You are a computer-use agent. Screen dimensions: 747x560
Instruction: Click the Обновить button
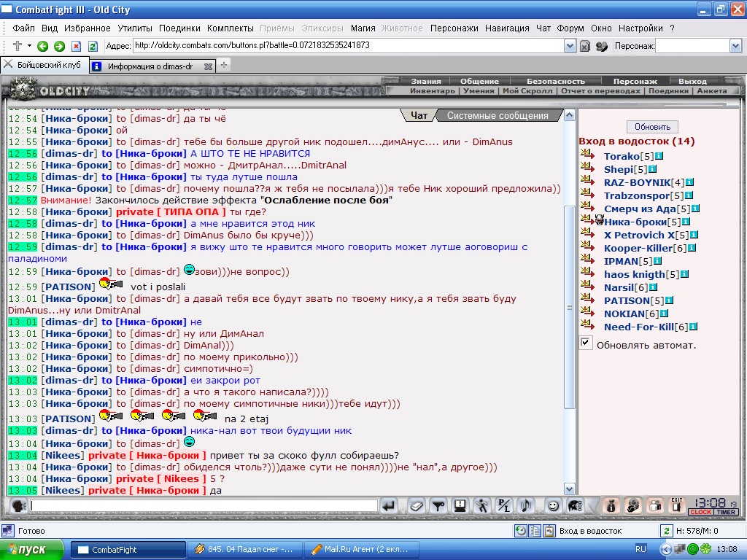[652, 127]
